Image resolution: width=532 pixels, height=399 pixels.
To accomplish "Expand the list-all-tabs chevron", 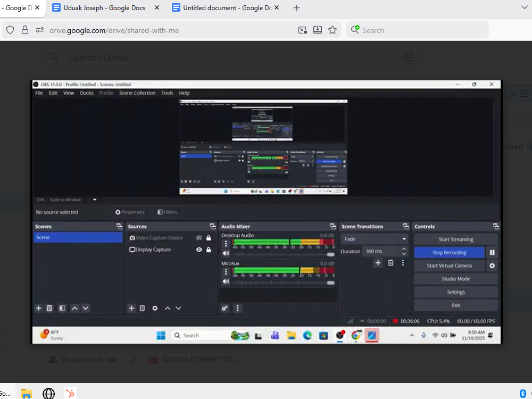I will pyautogui.click(x=524, y=7).
